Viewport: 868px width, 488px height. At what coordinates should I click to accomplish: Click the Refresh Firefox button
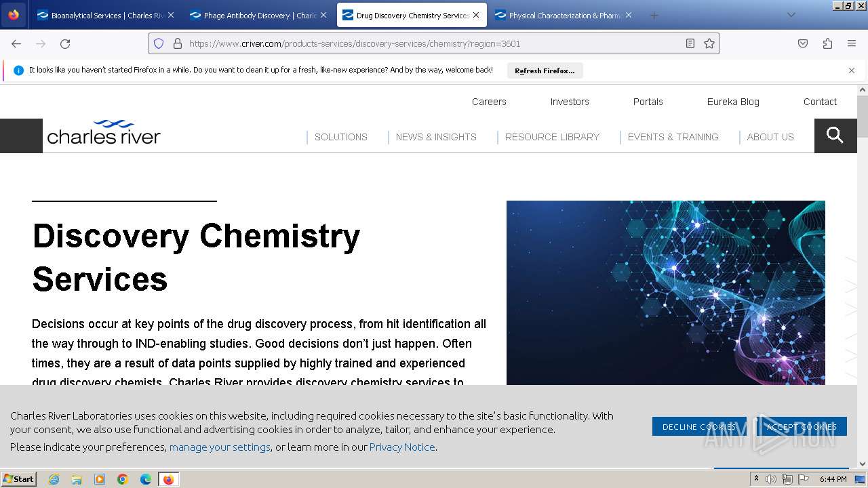tap(545, 70)
